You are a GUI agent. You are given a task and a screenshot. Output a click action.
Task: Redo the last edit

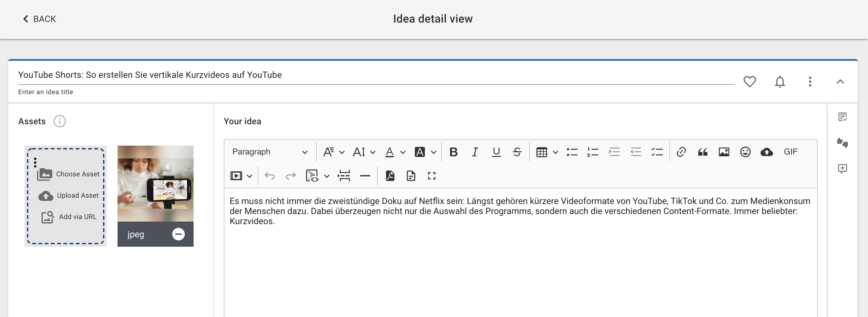(290, 176)
